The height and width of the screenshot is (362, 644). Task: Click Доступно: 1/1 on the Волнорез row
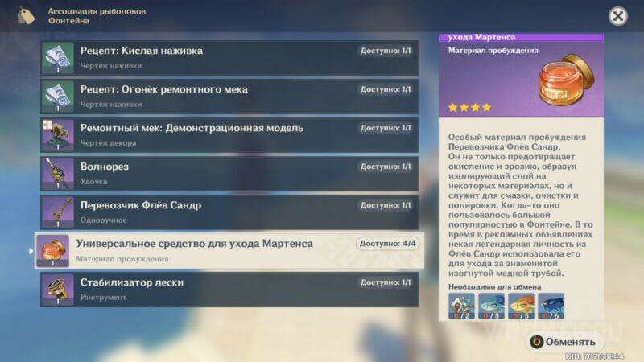[x=386, y=167]
